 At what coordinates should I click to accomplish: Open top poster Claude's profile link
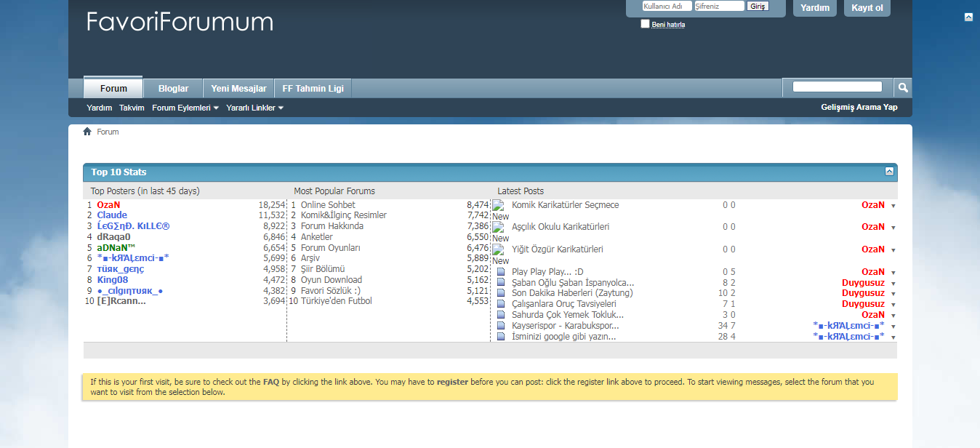coord(112,215)
